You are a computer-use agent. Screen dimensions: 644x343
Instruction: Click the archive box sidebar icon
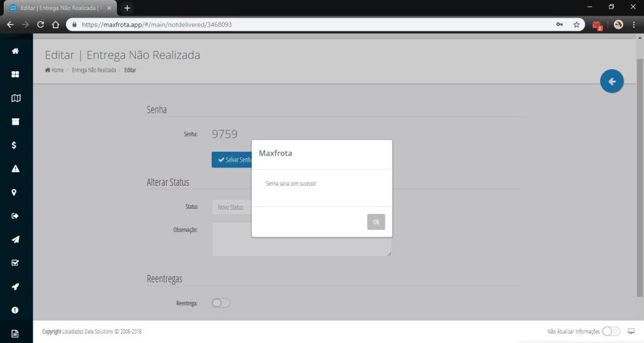point(16,121)
